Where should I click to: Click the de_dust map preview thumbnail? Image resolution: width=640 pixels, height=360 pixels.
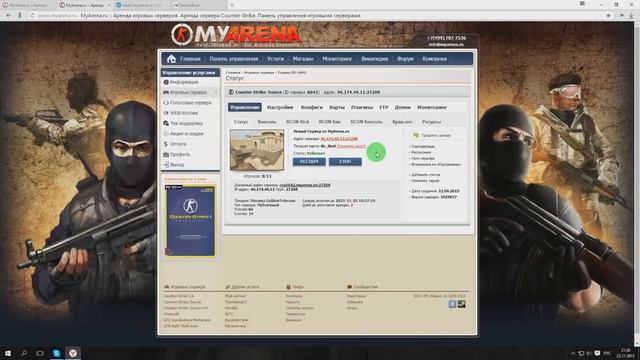coord(257,150)
